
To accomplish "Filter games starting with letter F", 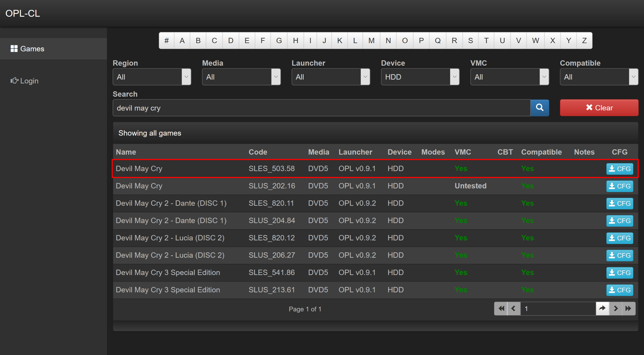I will (263, 41).
